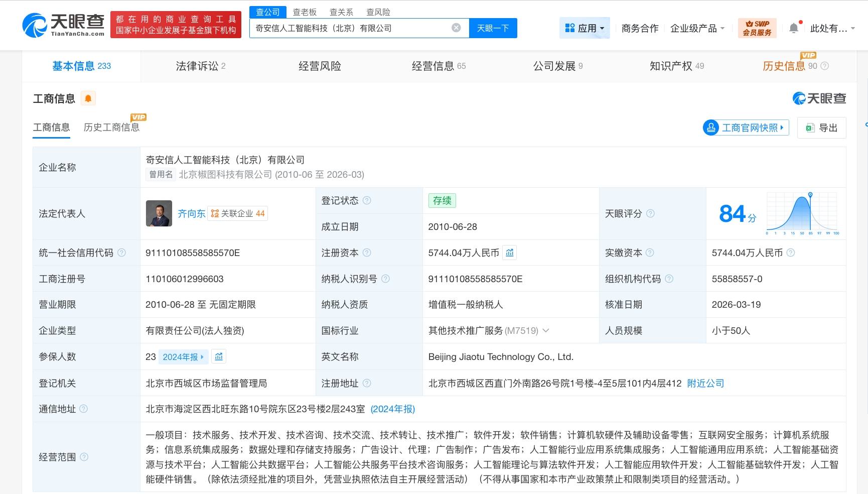
Task: Click help icon next to 登记状态
Action: tap(367, 200)
